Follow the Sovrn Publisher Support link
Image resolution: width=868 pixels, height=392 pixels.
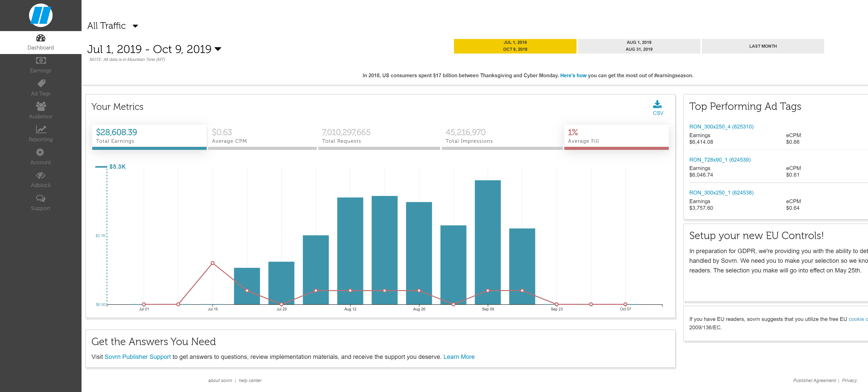coord(138,357)
